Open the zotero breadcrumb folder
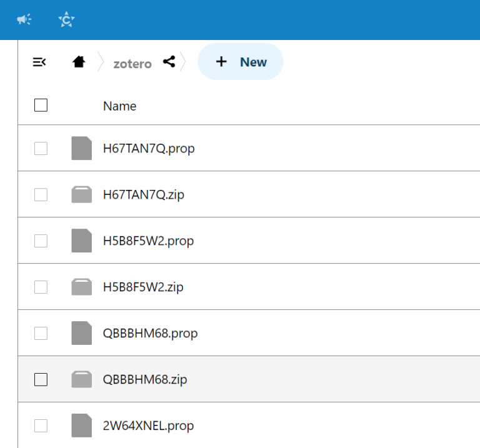 [x=132, y=63]
